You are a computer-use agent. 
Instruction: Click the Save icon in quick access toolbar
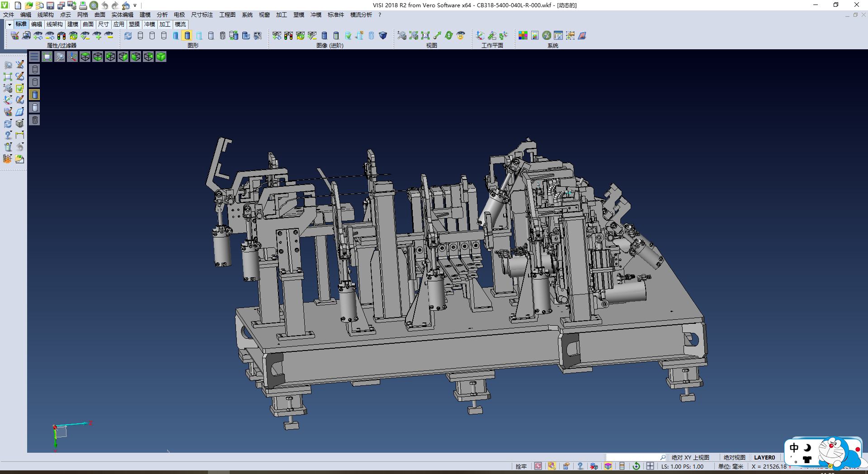point(50,5)
